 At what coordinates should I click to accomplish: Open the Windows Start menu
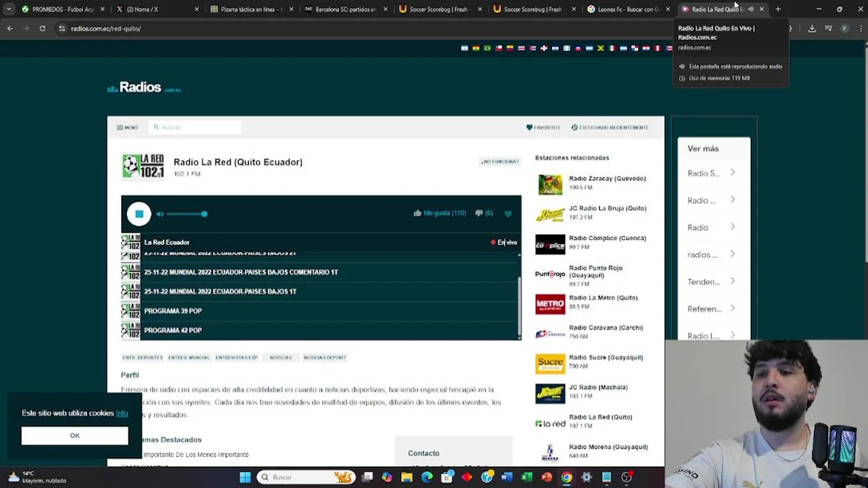245,477
